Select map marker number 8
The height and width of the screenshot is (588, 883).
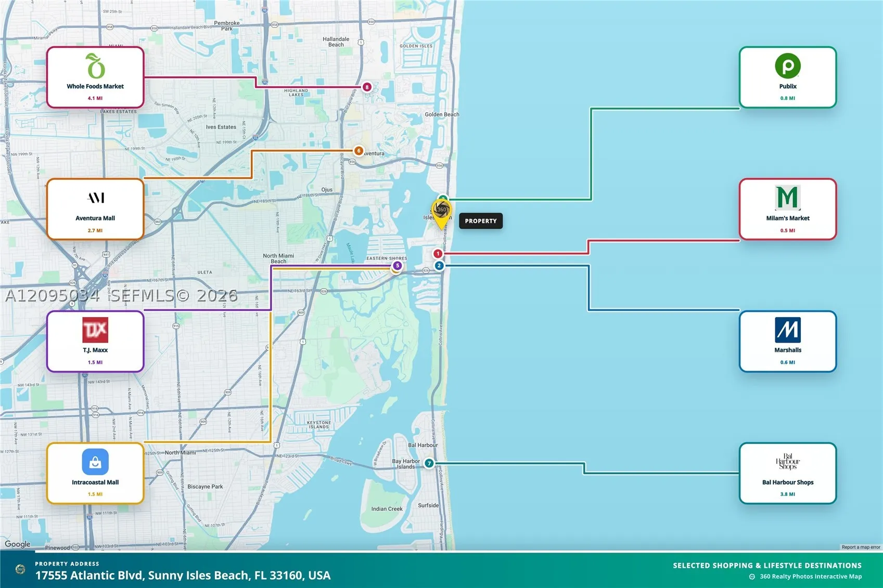(x=367, y=87)
